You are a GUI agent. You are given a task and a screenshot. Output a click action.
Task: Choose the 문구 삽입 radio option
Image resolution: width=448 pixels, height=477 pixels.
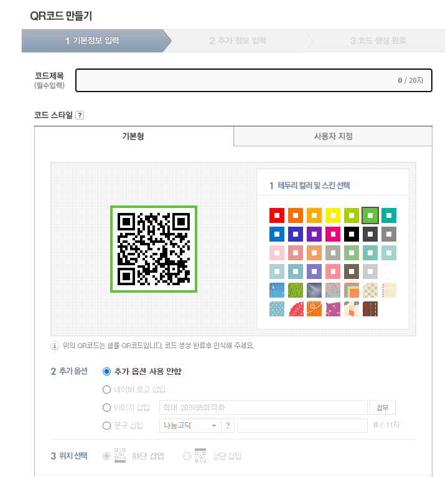click(x=106, y=425)
